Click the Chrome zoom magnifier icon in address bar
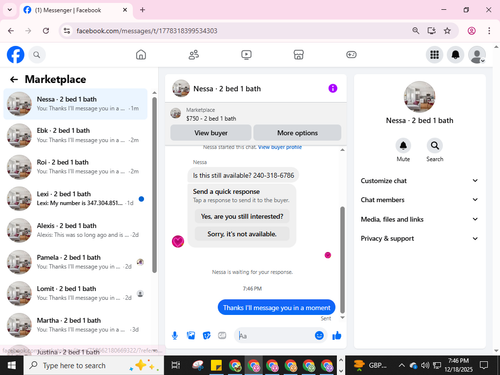The height and width of the screenshot is (375, 500). click(x=416, y=31)
